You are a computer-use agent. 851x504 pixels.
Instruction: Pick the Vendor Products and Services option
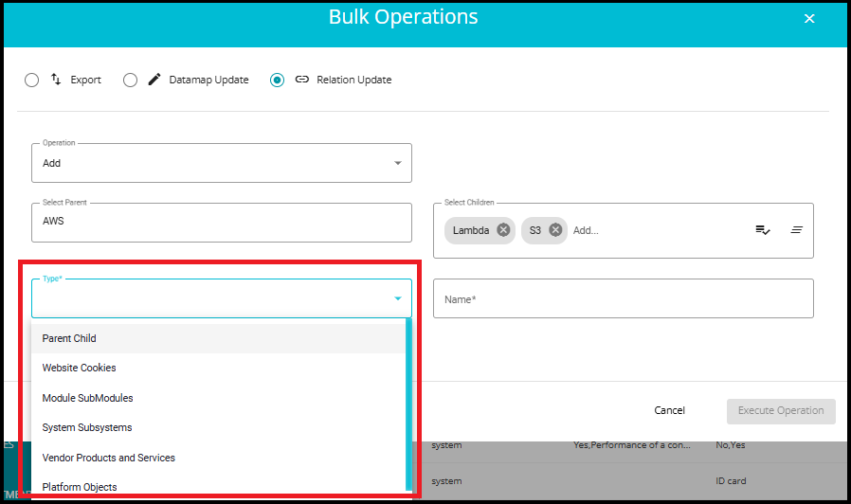point(108,458)
